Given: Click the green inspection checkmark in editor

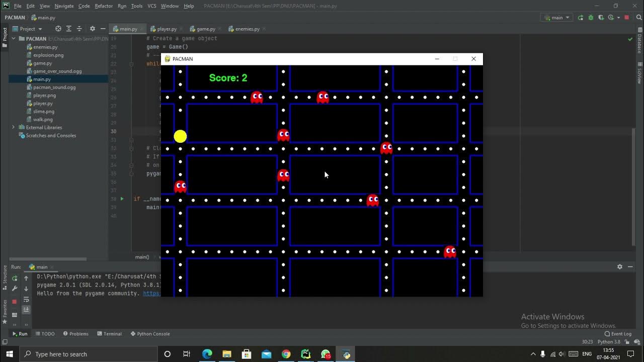Looking at the screenshot, I should [x=630, y=39].
